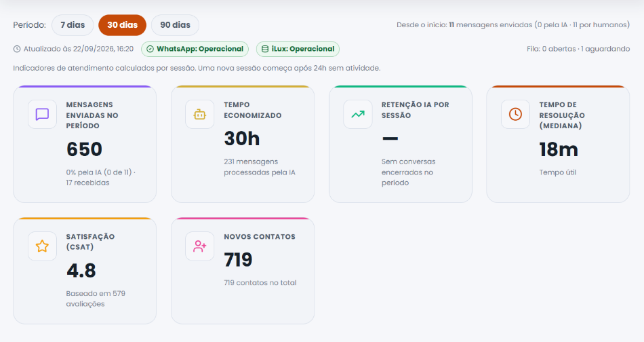
Task: Click the Satisfação (CSAT) heading
Action: coord(90,242)
